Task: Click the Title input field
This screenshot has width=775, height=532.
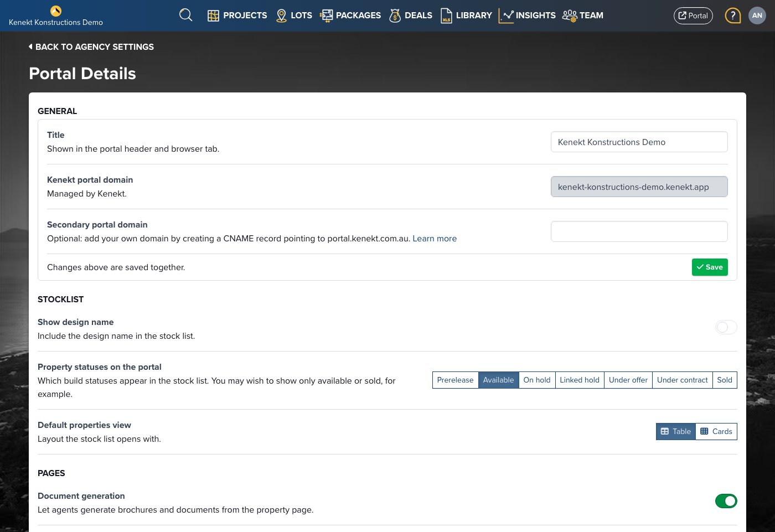Action: (x=639, y=142)
